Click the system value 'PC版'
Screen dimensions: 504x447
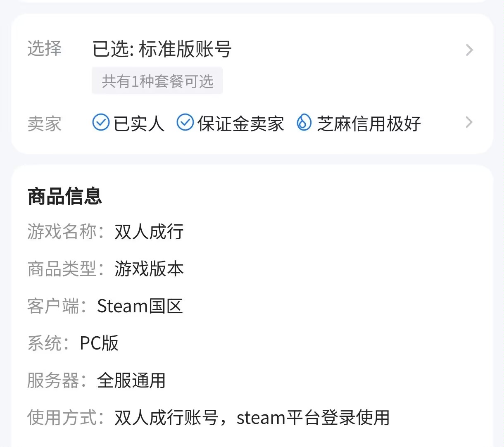[99, 343]
